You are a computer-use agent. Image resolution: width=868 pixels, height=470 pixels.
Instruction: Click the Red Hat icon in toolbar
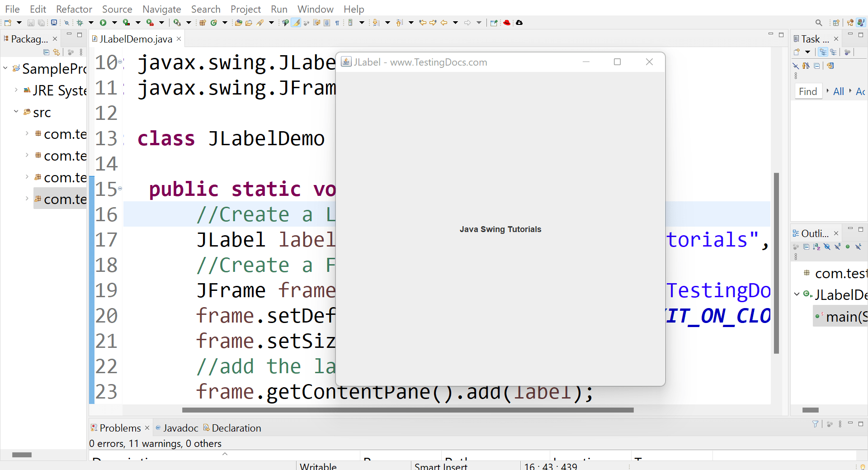click(x=507, y=23)
